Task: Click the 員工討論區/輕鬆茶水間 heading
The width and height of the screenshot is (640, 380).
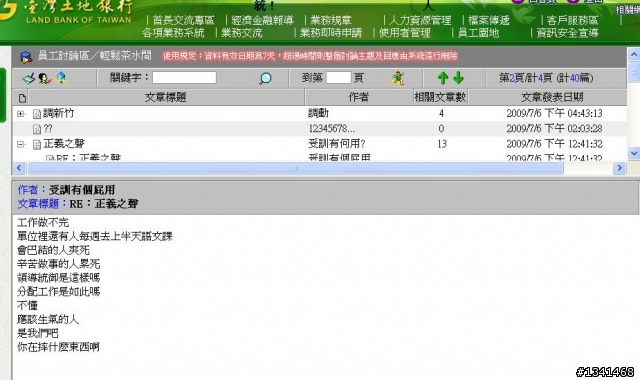Action: (94, 56)
